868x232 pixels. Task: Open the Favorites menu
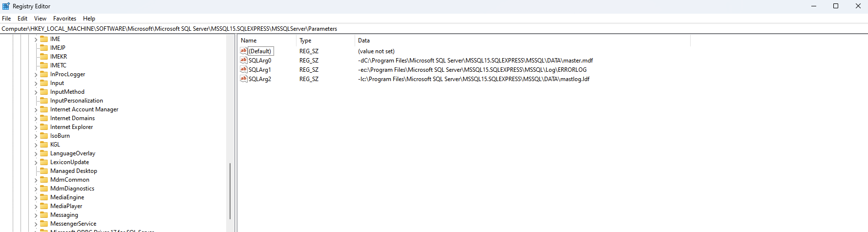tap(64, 19)
